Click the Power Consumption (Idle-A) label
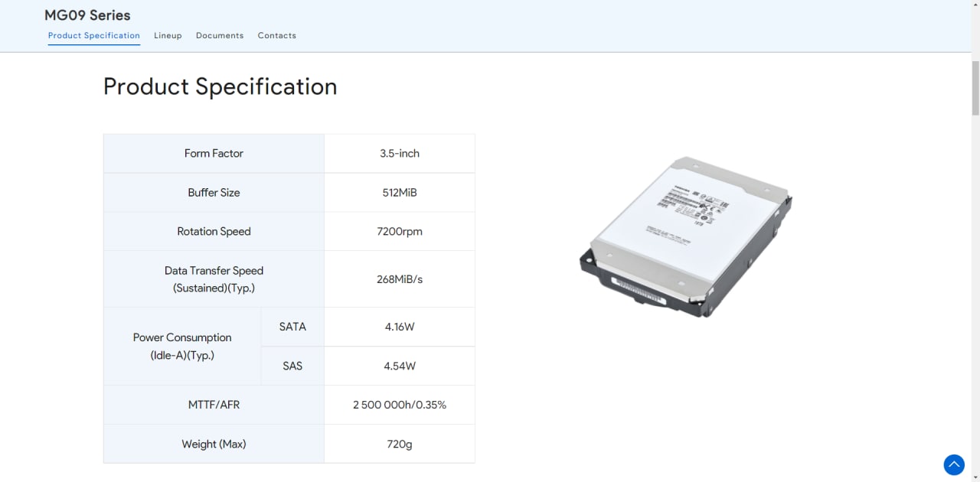This screenshot has height=482, width=980. coord(182,347)
